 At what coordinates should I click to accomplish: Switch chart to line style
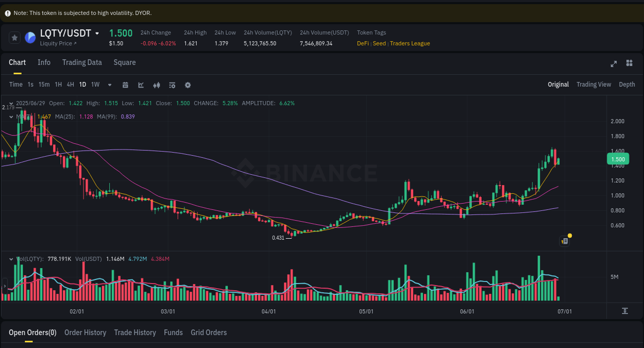[x=141, y=84]
